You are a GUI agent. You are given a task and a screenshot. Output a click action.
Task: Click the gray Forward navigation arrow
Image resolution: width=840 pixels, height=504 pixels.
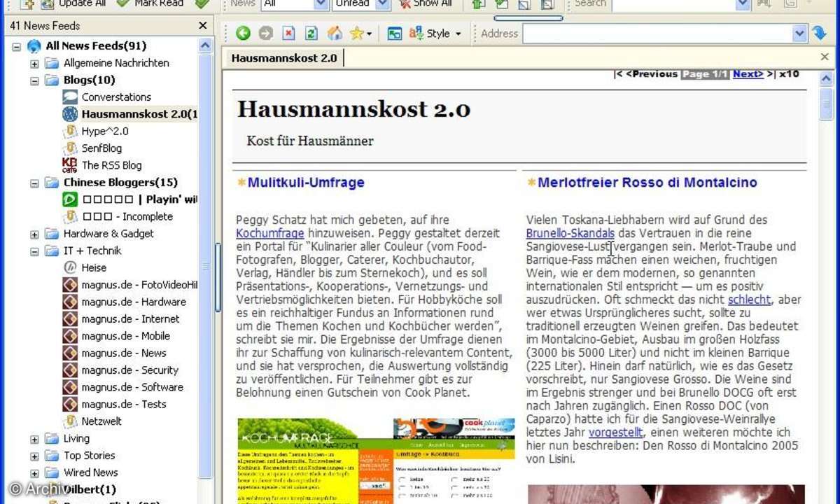click(x=265, y=33)
